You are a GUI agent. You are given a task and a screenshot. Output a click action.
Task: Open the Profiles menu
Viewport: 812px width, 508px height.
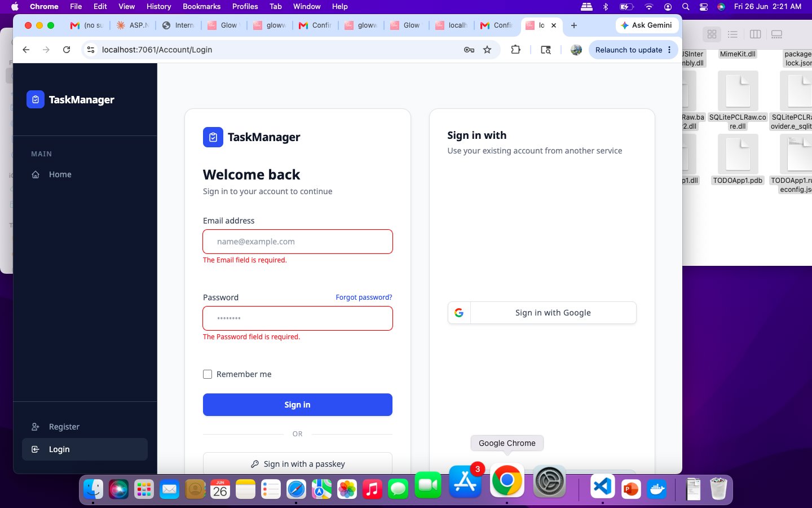(245, 7)
